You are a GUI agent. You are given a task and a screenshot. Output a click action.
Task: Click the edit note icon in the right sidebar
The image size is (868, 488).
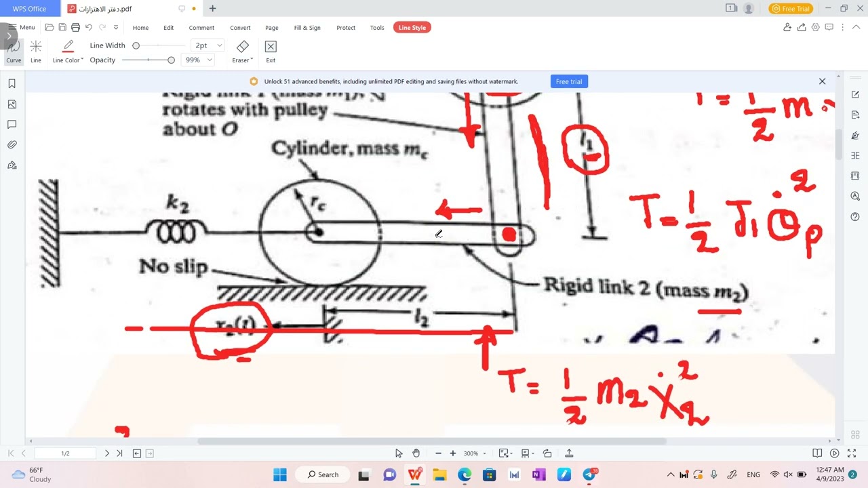tap(855, 94)
